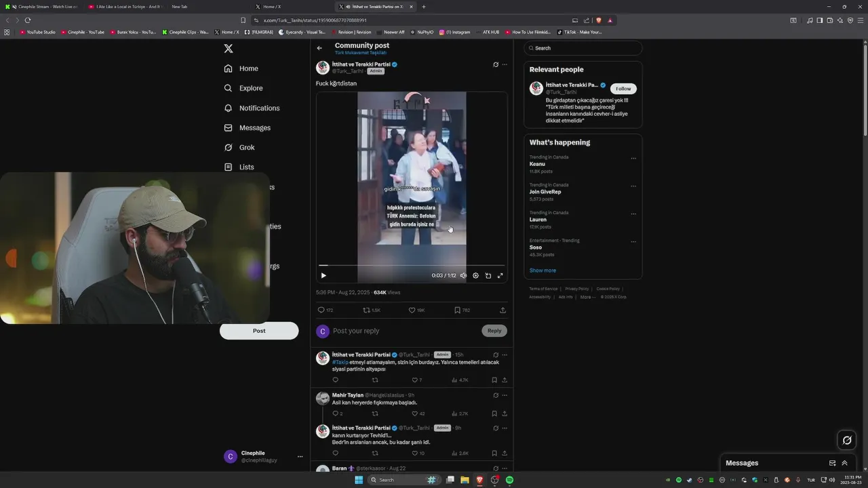Reply to Mahir Taylan's comment
This screenshot has height=488, width=868.
[x=337, y=413]
